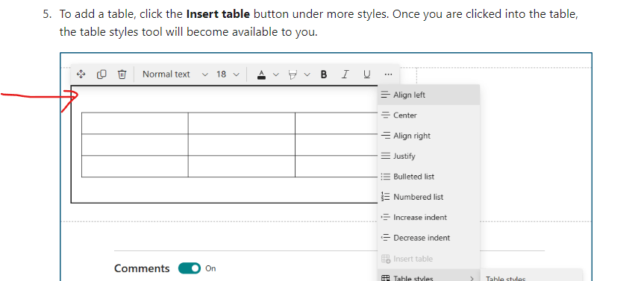Expand the font color chevron

[x=276, y=75]
